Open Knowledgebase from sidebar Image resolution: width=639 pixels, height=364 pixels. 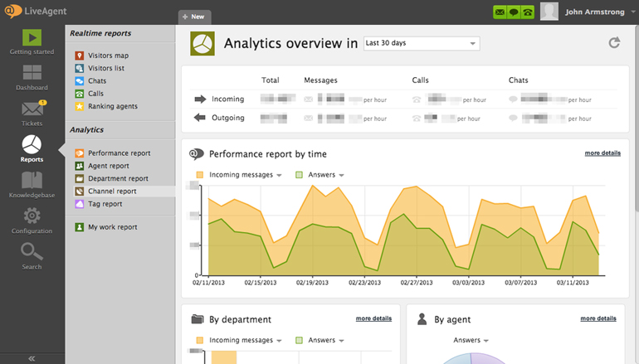(x=32, y=184)
